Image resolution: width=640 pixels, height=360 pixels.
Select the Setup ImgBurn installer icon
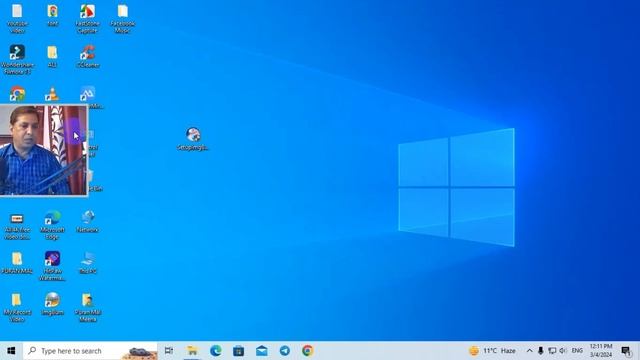pyautogui.click(x=193, y=139)
